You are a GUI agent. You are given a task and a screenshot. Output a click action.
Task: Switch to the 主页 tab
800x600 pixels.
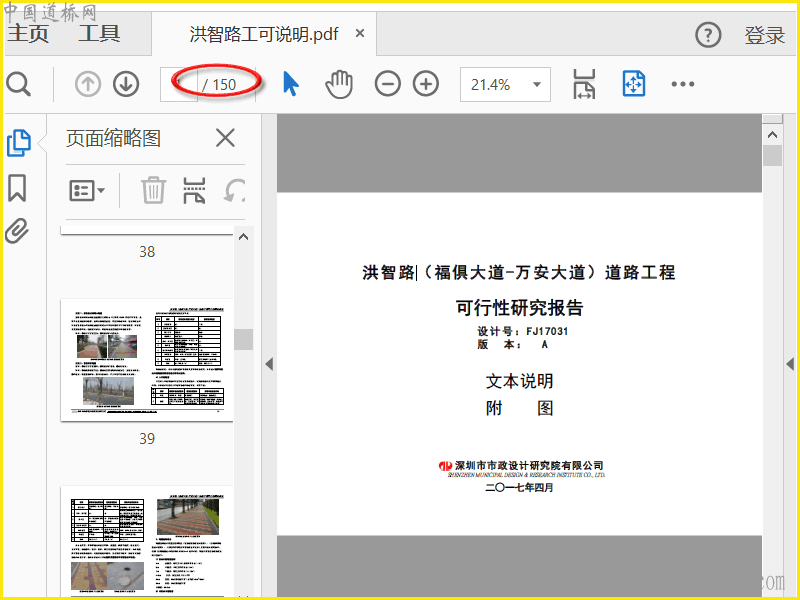click(x=28, y=33)
